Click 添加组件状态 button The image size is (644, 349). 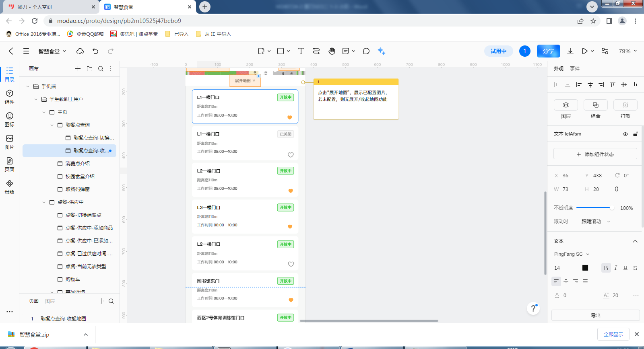[x=595, y=154]
